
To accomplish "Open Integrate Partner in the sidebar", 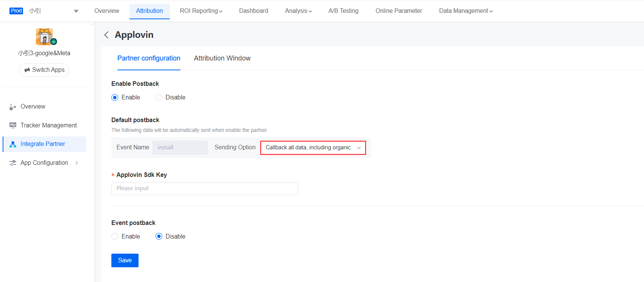I will [45, 144].
